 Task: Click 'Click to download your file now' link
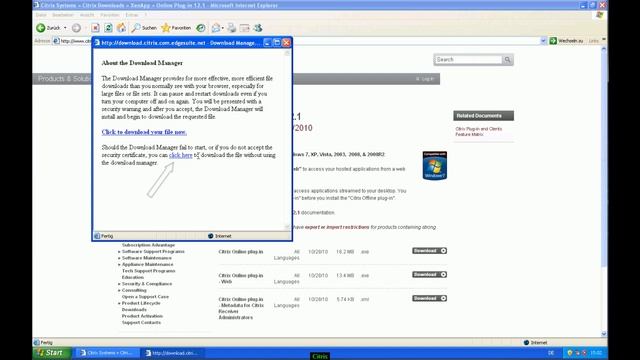(x=144, y=132)
